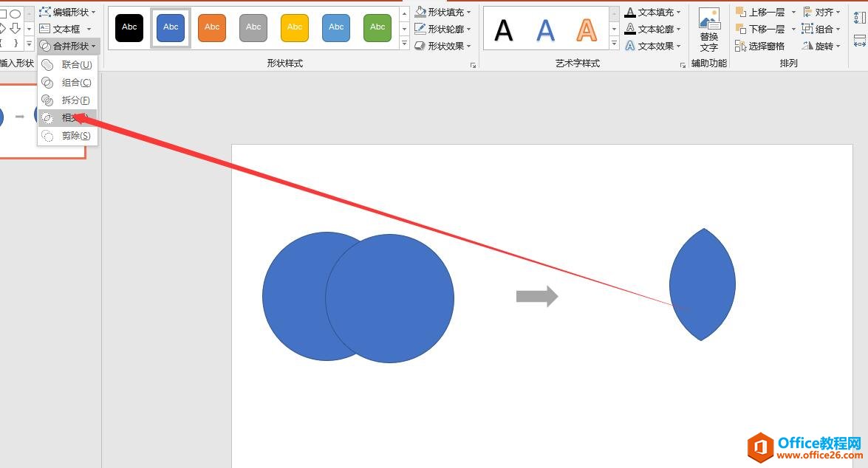Image resolution: width=868 pixels, height=468 pixels.
Task: Select the 剪除 (Subtract) merge option
Action: coord(73,135)
